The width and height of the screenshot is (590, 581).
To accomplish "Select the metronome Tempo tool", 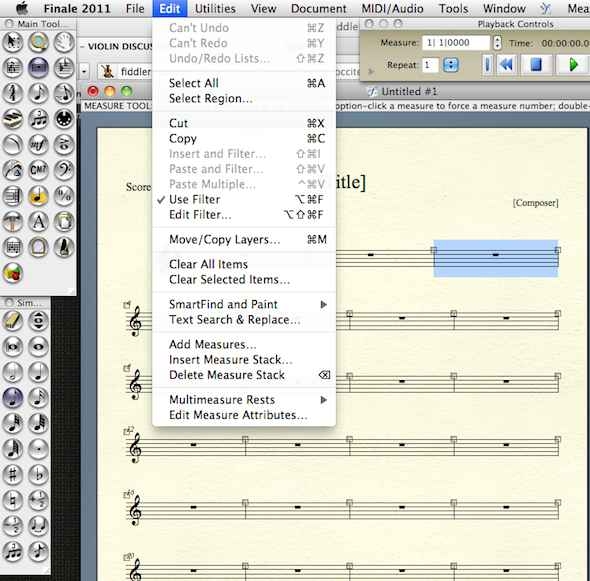I will (x=64, y=247).
